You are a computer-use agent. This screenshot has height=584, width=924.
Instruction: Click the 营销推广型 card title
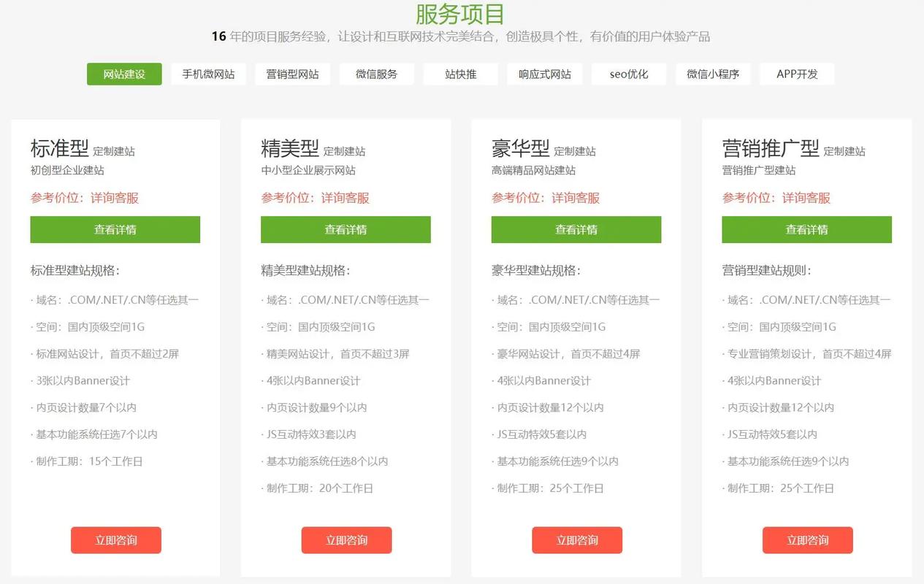tap(771, 148)
